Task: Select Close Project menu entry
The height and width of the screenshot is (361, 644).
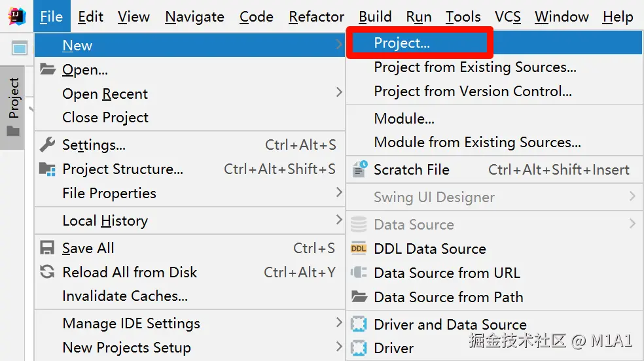Action: click(105, 118)
